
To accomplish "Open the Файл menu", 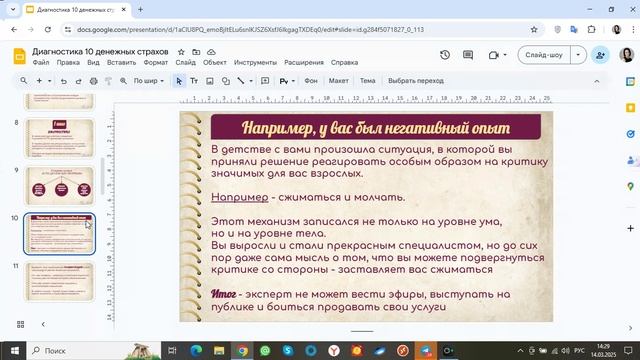I will [x=41, y=62].
